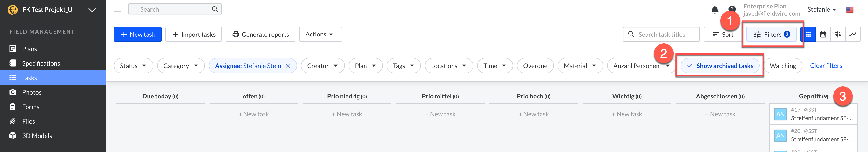Click the New task button
The image size is (868, 152).
(137, 34)
